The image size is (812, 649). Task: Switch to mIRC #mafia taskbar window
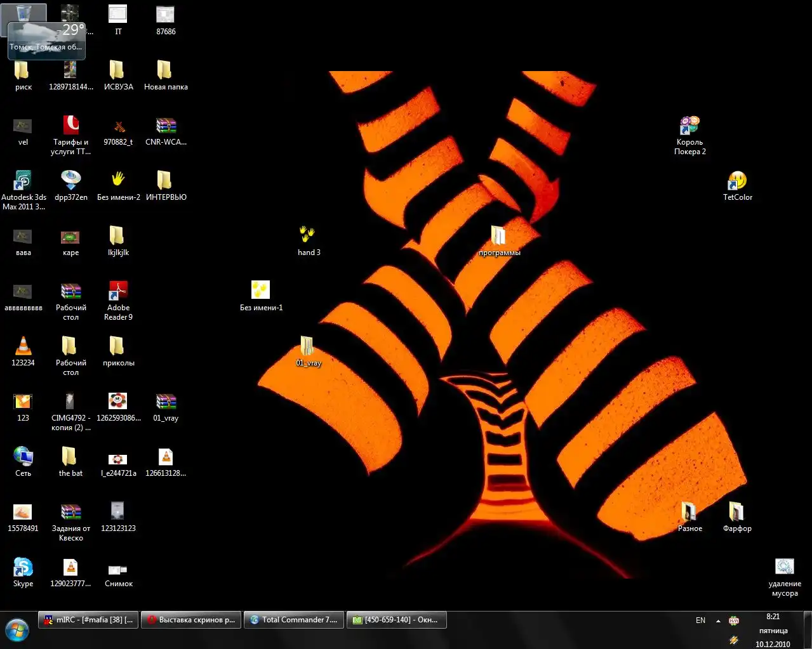coord(88,620)
